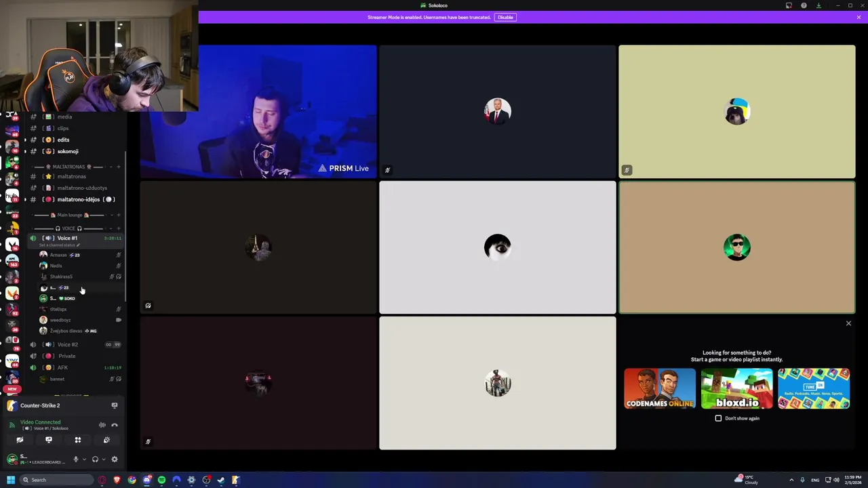Open Steam from the taskbar
This screenshot has width=868, height=488.
pos(221,480)
